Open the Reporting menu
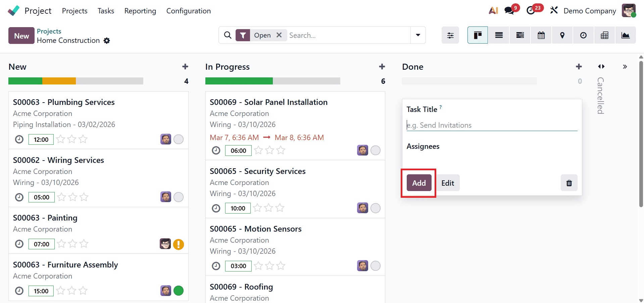 pos(140,11)
